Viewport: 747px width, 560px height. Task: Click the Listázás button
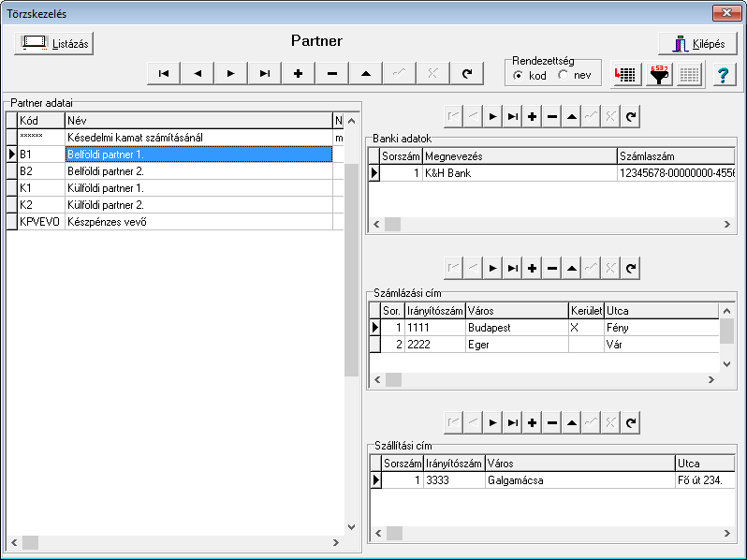click(54, 43)
